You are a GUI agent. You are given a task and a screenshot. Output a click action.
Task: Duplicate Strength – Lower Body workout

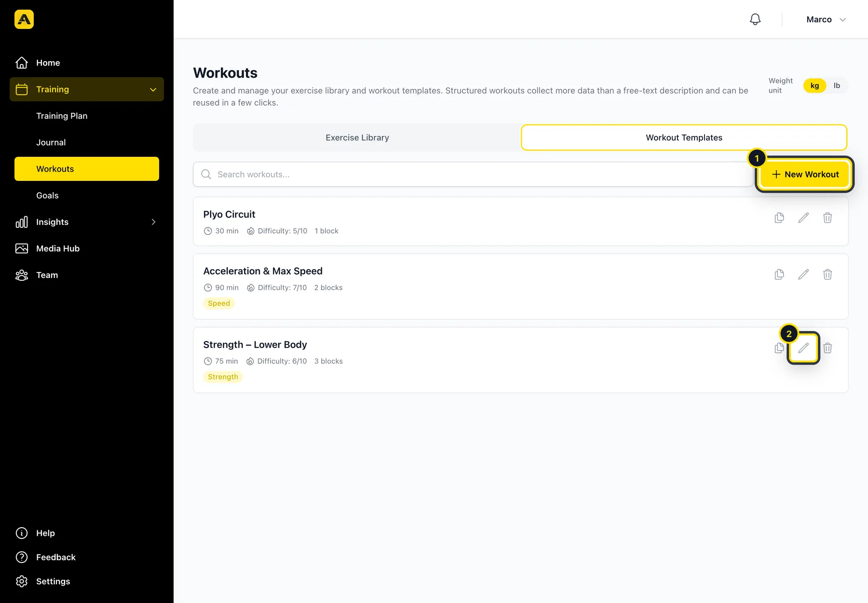779,348
